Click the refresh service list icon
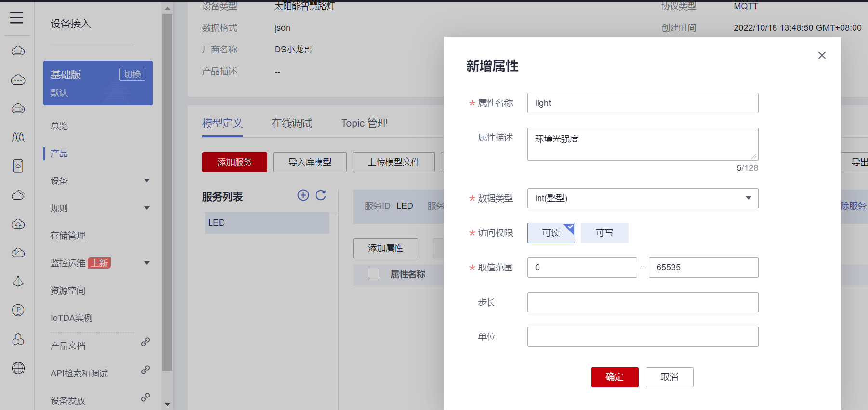This screenshot has width=868, height=410. point(321,195)
